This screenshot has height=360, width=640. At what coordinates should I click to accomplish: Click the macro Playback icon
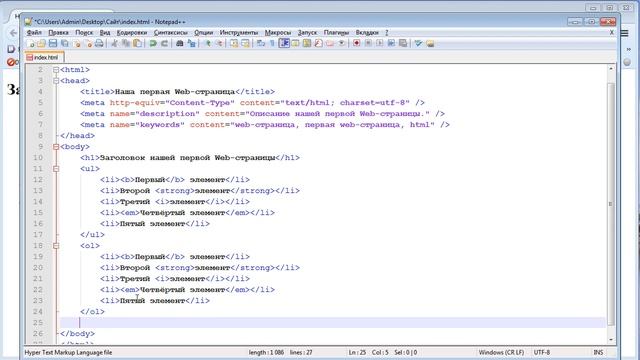(380, 43)
